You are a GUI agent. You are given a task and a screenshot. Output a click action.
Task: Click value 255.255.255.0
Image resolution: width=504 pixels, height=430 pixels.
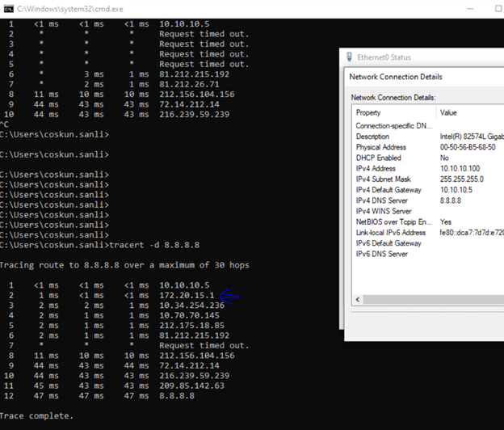click(462, 179)
